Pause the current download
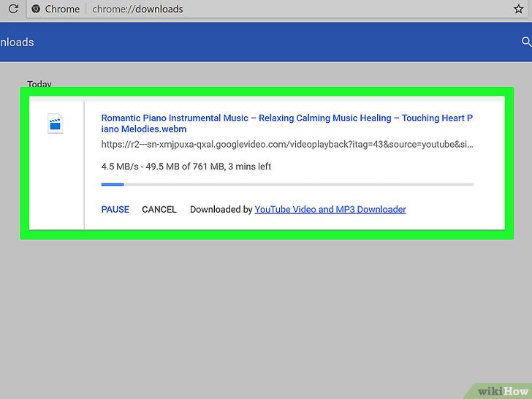This screenshot has height=399, width=532. point(115,209)
